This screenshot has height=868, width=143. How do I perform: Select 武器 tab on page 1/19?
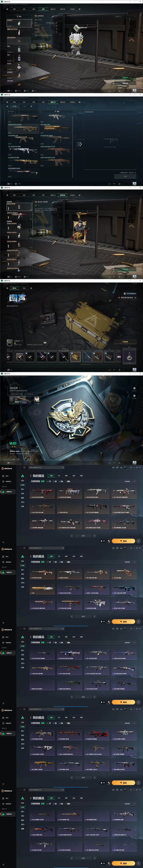coord(51,476)
